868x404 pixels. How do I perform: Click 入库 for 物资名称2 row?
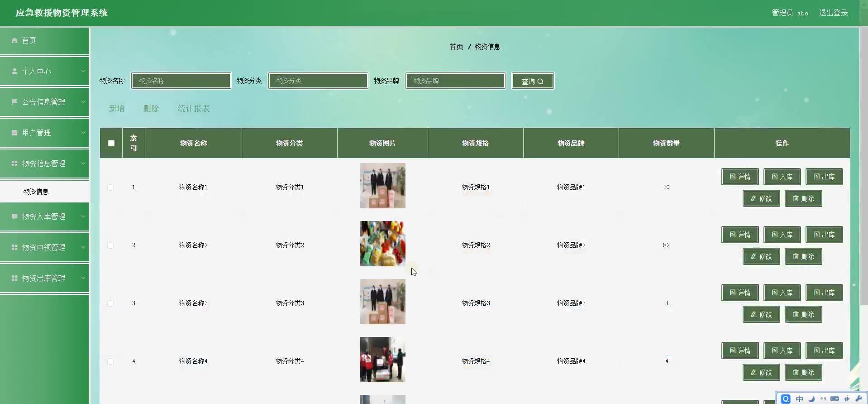(x=782, y=235)
